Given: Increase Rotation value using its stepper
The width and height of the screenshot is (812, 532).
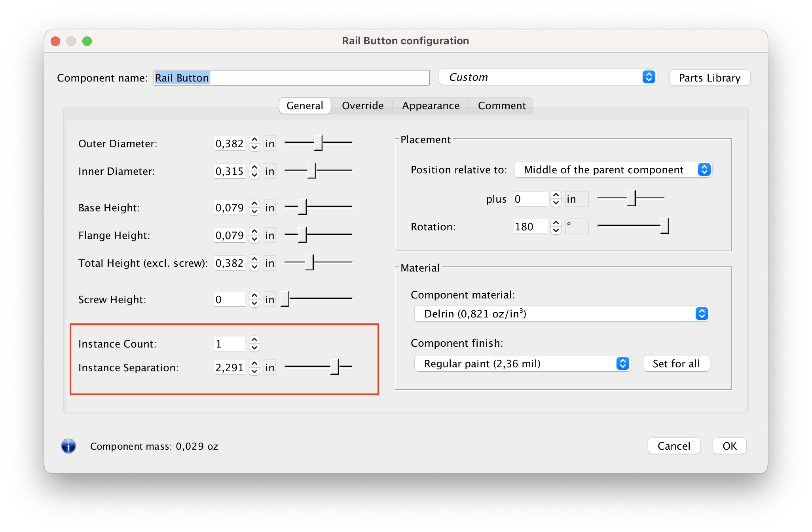Looking at the screenshot, I should click(556, 223).
